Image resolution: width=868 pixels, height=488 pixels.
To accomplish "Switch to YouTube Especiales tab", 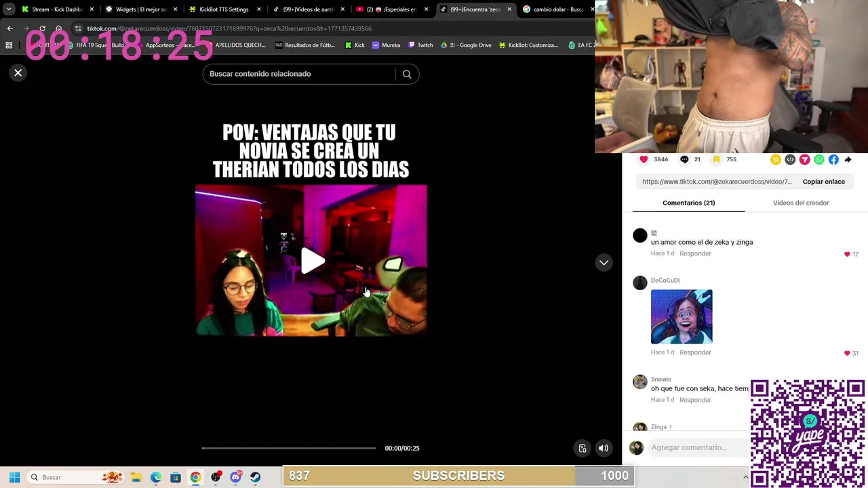I will coord(391,9).
